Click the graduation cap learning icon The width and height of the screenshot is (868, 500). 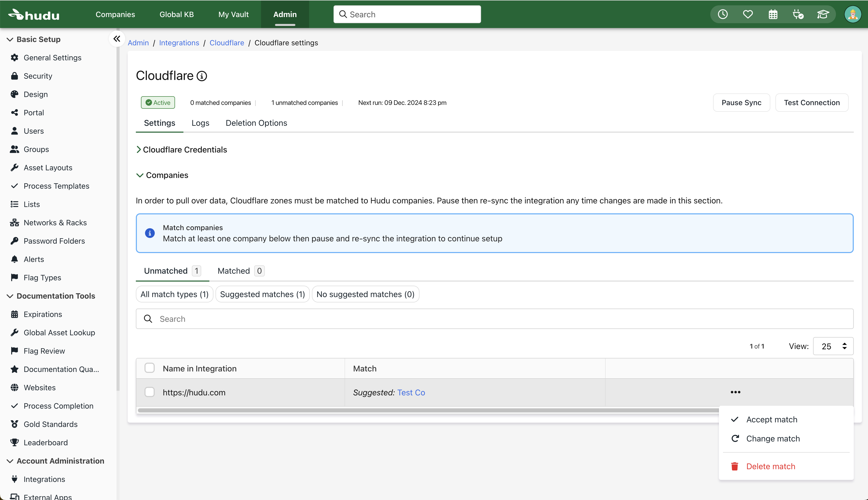(x=823, y=15)
